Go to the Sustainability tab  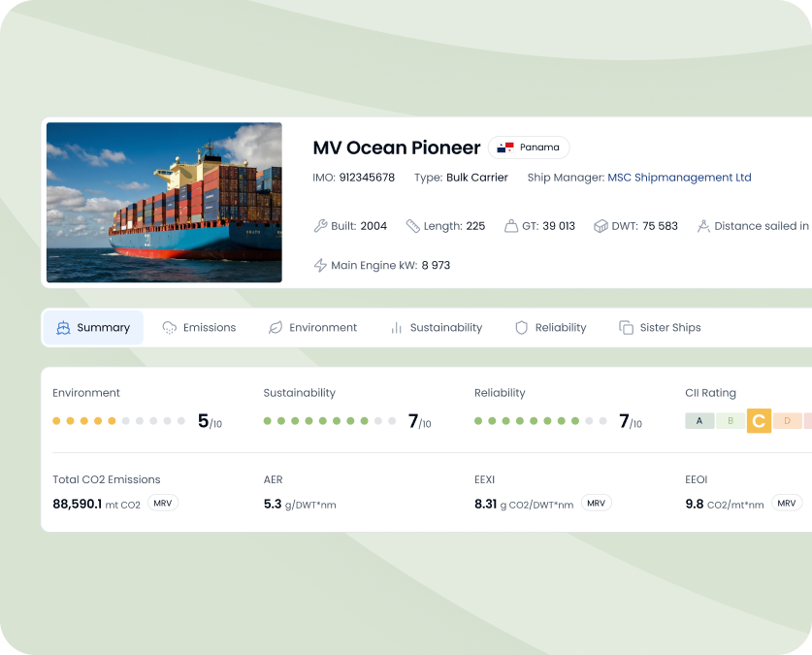point(436,328)
